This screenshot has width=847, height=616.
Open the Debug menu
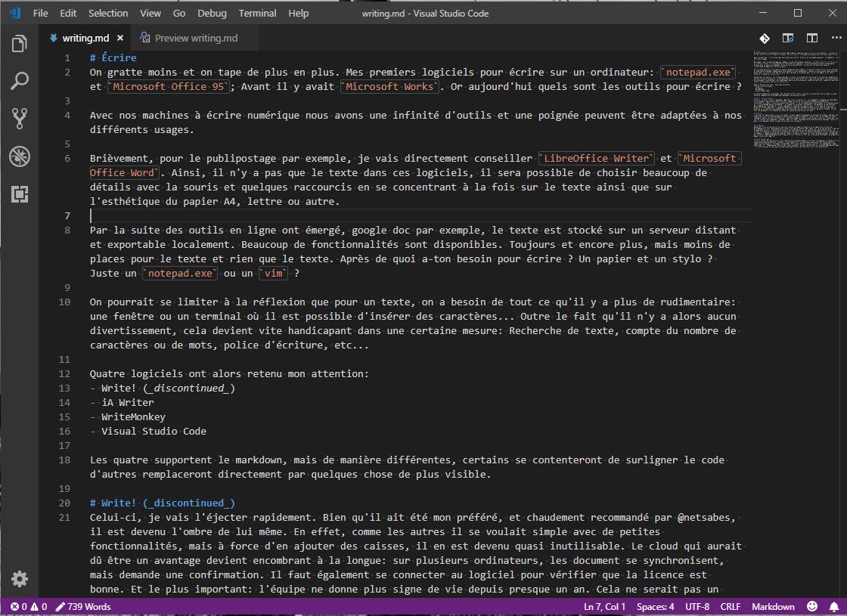click(x=212, y=13)
